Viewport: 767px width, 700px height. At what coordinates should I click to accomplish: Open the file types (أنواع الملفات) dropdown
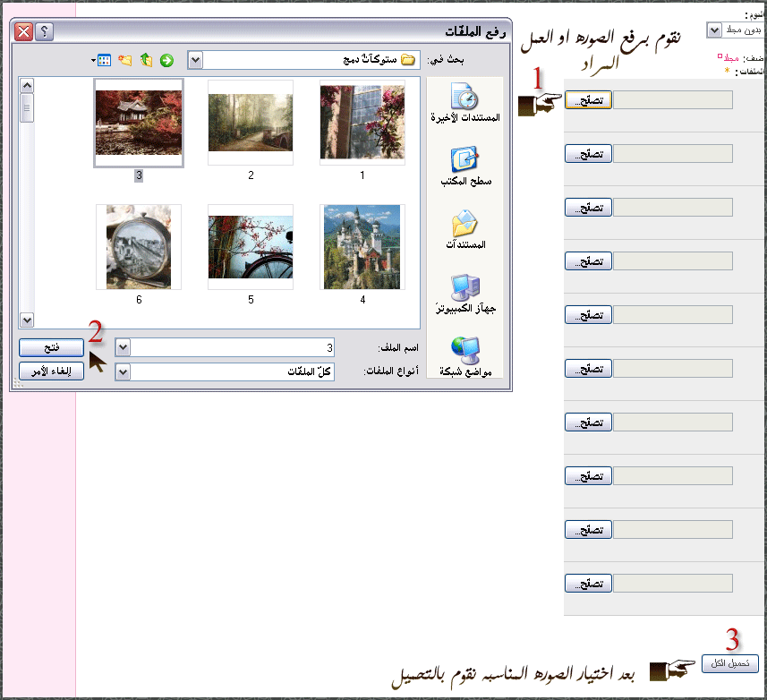124,371
